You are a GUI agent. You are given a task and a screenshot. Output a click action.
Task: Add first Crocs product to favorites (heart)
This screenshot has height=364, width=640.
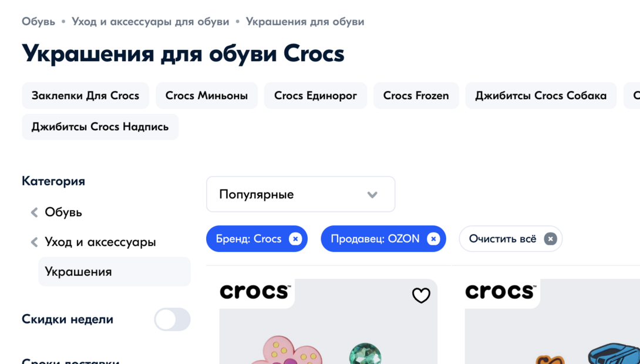click(421, 295)
